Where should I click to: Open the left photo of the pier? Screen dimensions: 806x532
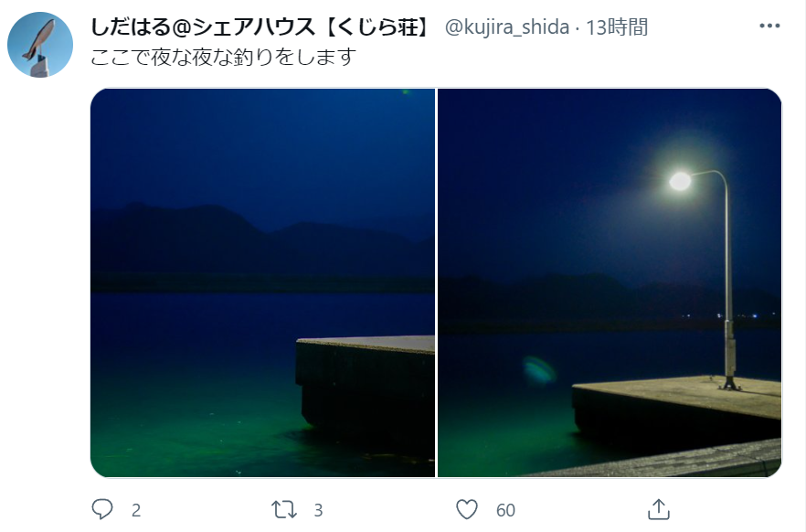click(x=262, y=282)
